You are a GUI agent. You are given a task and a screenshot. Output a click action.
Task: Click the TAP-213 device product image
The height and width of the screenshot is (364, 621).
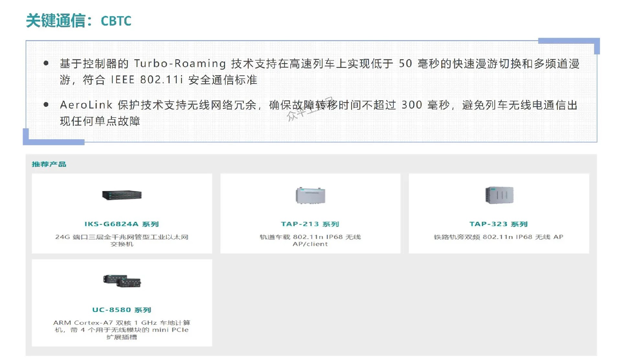pos(310,195)
